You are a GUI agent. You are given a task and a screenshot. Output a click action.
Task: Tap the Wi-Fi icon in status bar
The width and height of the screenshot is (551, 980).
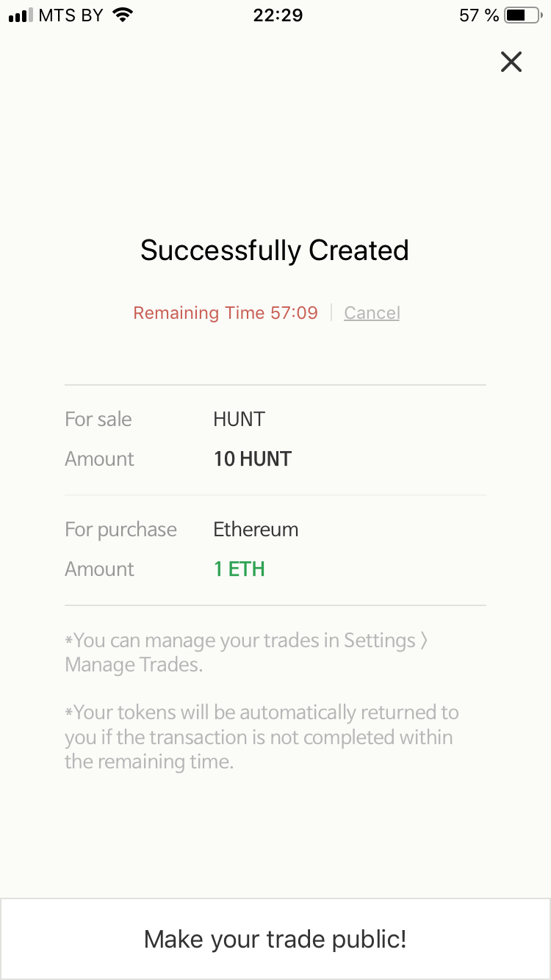tap(123, 15)
